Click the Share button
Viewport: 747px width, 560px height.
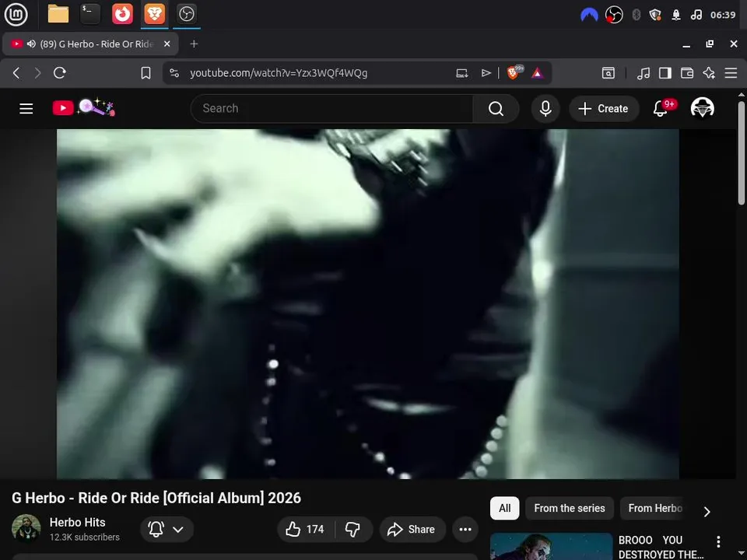pyautogui.click(x=412, y=529)
